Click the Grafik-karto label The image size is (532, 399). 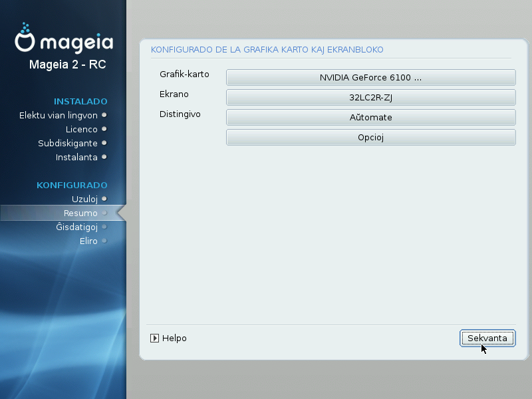[184, 74]
